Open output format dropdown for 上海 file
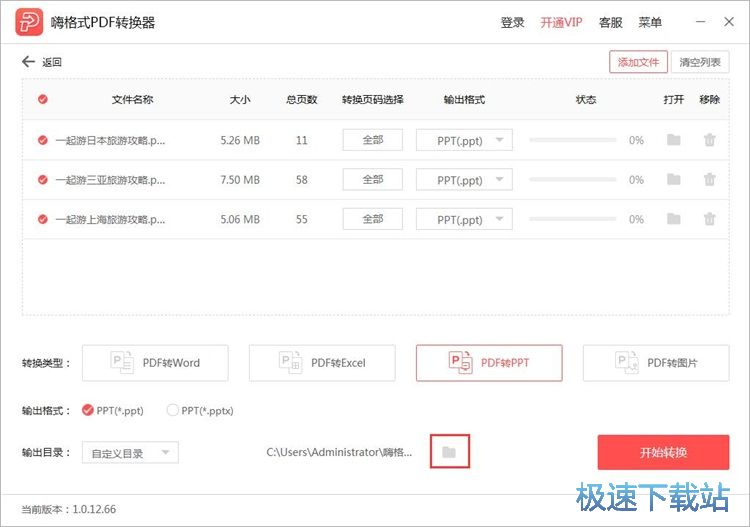 [x=464, y=220]
